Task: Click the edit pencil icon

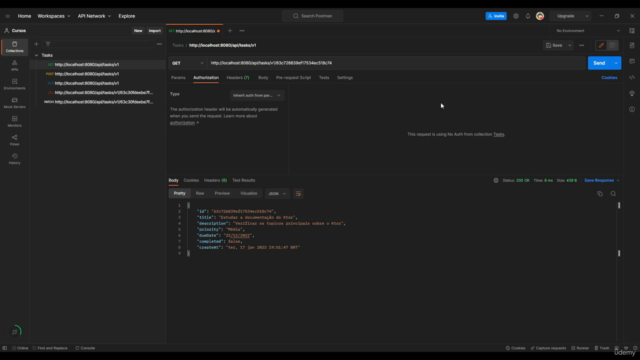Action: click(601, 45)
